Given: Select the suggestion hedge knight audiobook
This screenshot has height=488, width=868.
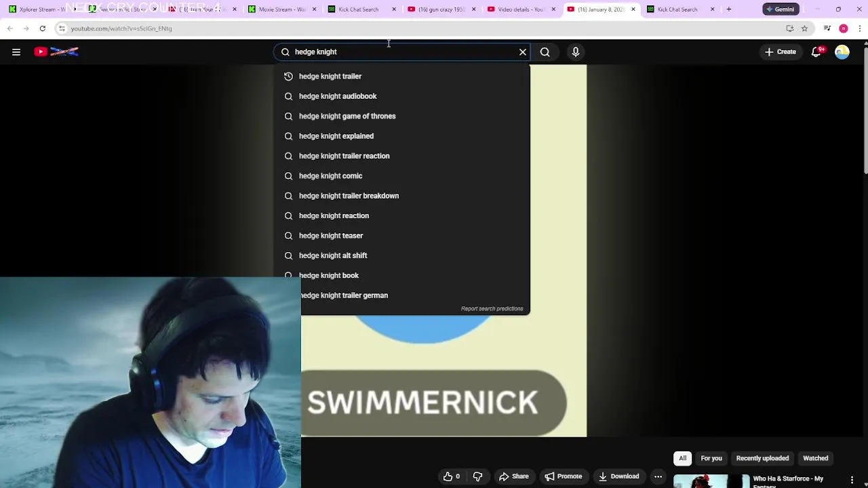Looking at the screenshot, I should tap(401, 96).
